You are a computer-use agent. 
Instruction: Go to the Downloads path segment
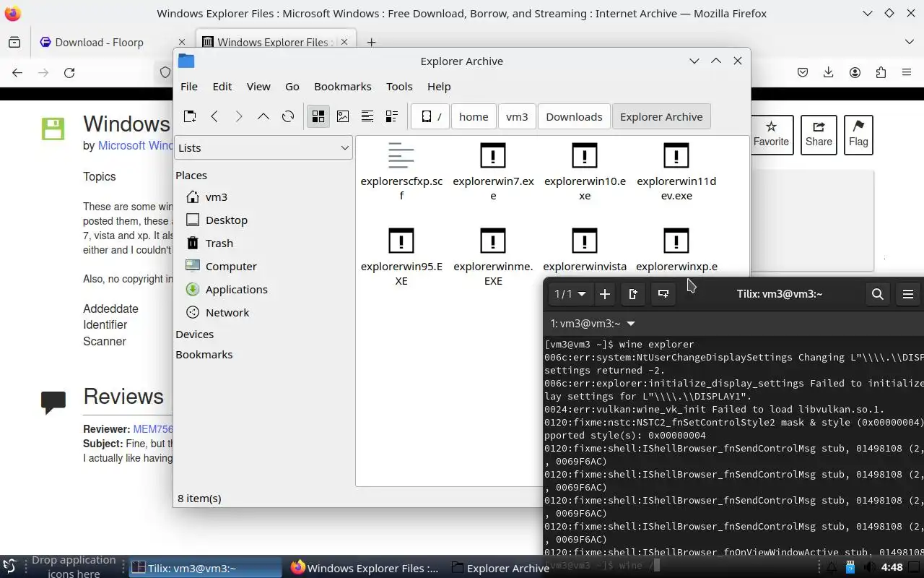[x=574, y=116]
